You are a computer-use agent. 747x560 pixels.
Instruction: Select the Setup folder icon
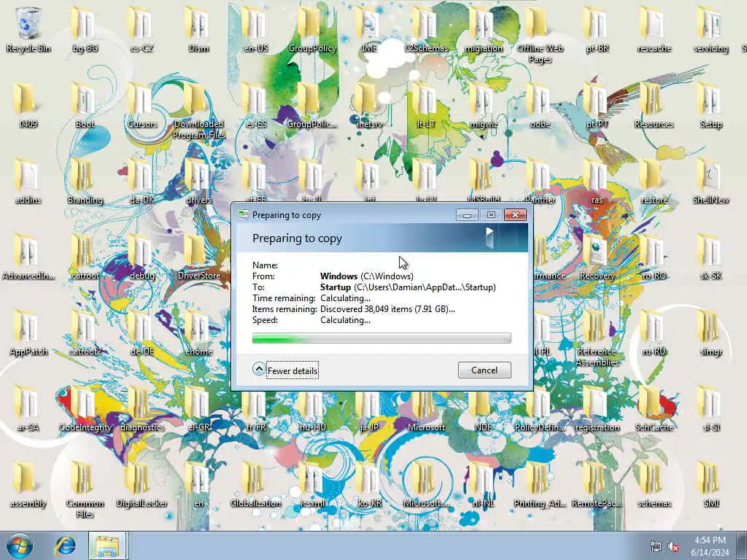[711, 105]
